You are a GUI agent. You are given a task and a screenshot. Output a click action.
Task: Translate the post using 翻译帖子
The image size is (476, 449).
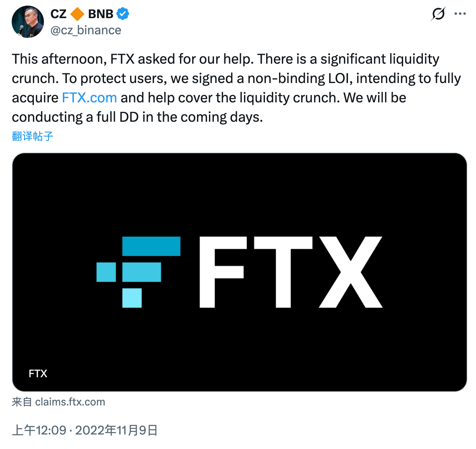click(32, 136)
